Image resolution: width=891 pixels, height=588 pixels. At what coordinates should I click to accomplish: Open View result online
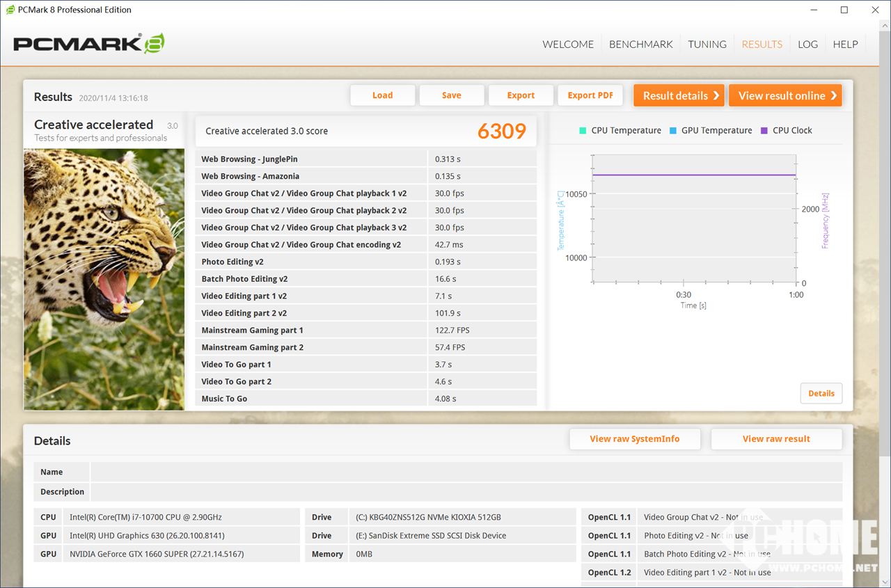tap(785, 96)
